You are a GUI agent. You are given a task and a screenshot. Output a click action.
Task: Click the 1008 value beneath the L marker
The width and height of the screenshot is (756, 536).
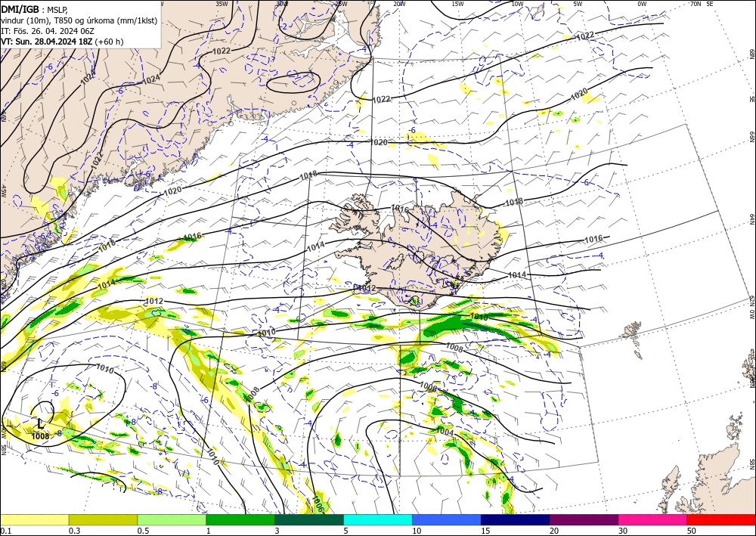point(40,436)
